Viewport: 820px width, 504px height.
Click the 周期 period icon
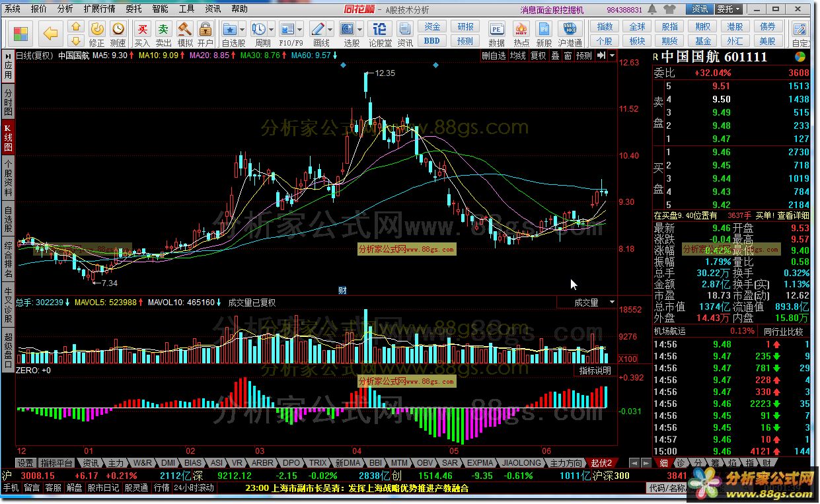[259, 29]
